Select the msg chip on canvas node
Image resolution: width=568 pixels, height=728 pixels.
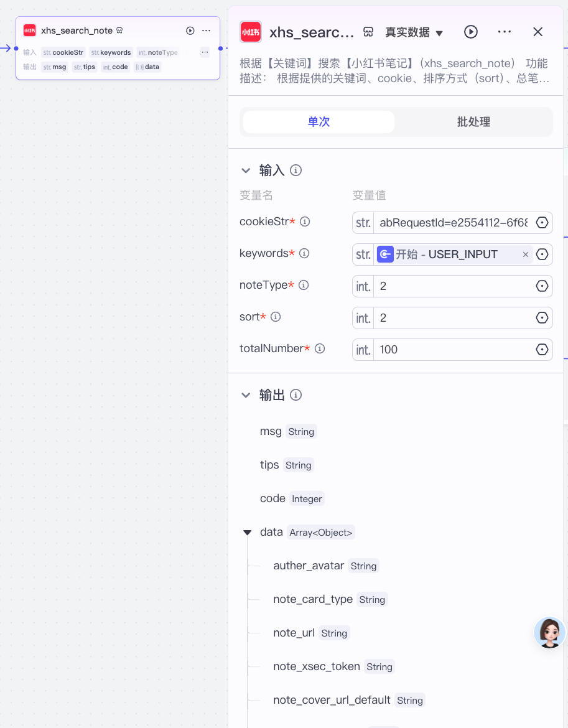coord(55,67)
